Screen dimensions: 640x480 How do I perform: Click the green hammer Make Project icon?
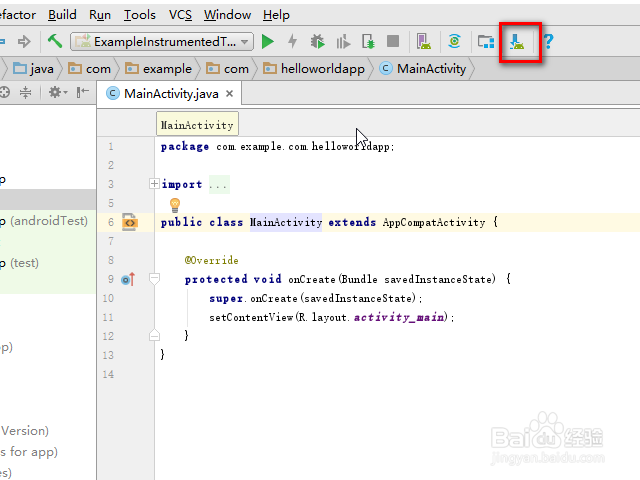pyautogui.click(x=55, y=41)
